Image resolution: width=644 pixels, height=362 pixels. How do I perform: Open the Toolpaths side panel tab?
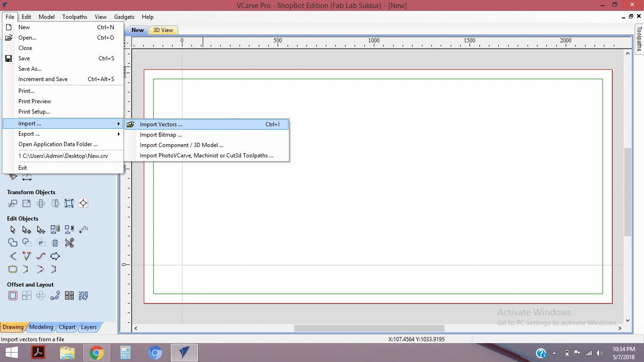click(x=639, y=39)
